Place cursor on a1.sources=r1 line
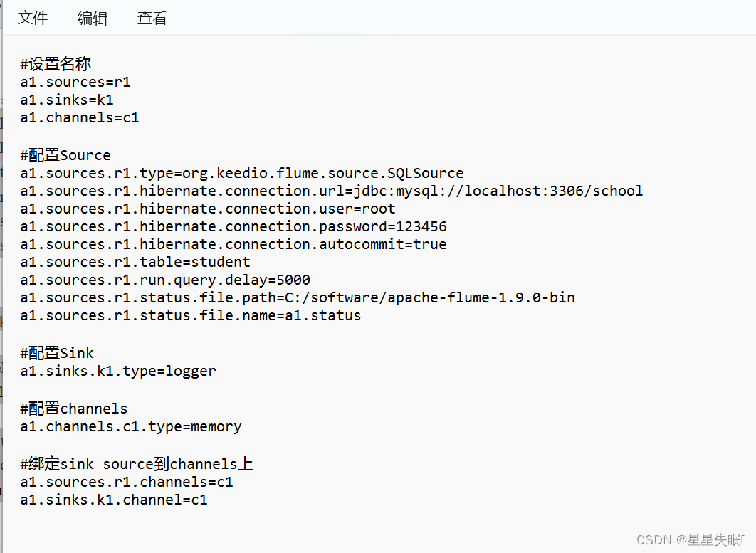756x553 pixels. click(x=75, y=82)
